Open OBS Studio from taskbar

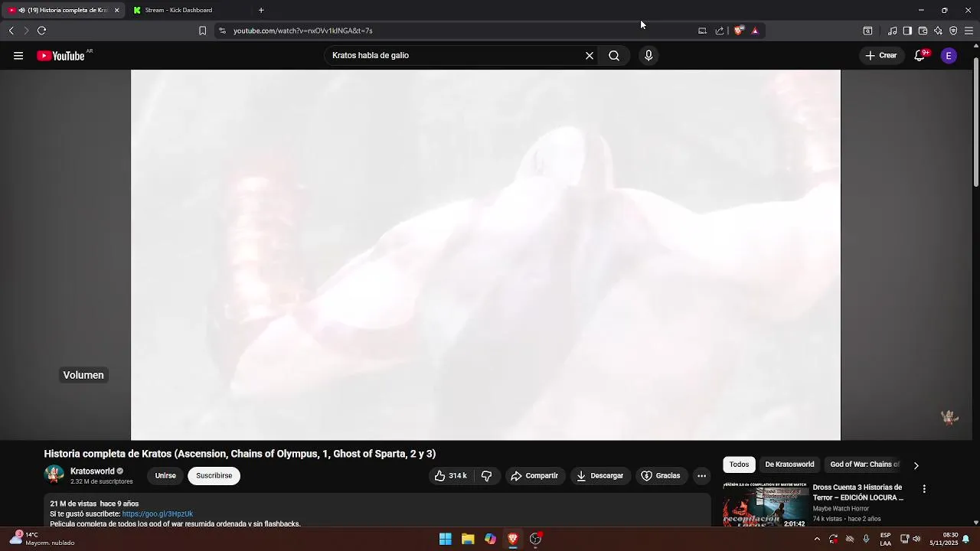pyautogui.click(x=535, y=539)
